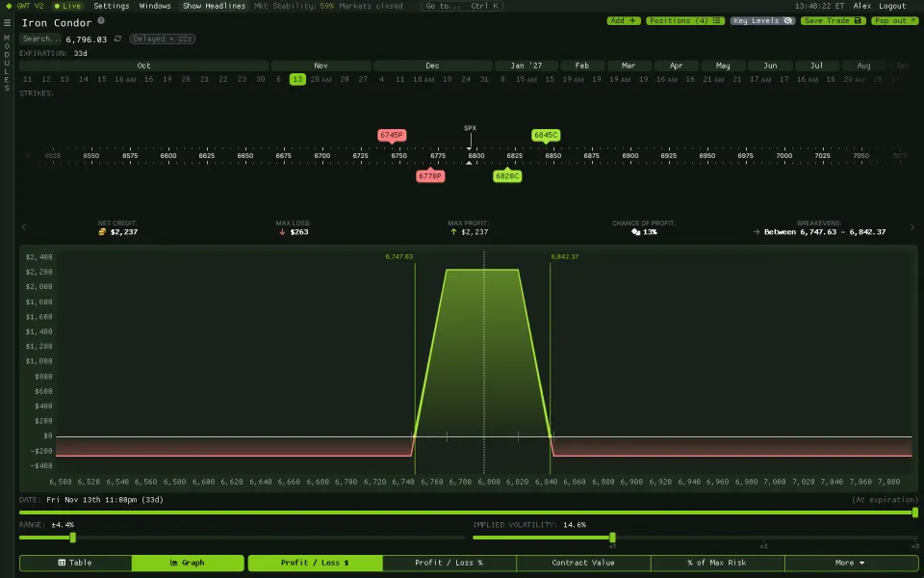Click the GWT V2 diamond logo
This screenshot has width=924, height=578.
tap(9, 6)
